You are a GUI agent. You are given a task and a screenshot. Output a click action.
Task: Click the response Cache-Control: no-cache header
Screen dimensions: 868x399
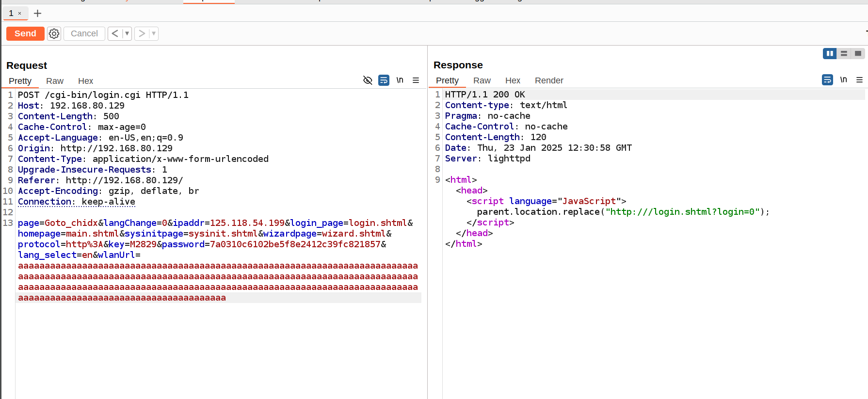pos(506,127)
